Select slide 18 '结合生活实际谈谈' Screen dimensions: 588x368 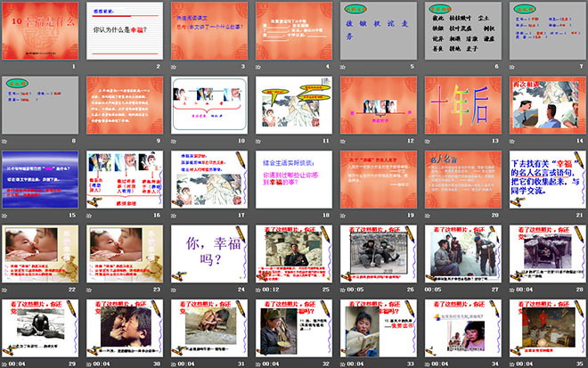pos(294,179)
